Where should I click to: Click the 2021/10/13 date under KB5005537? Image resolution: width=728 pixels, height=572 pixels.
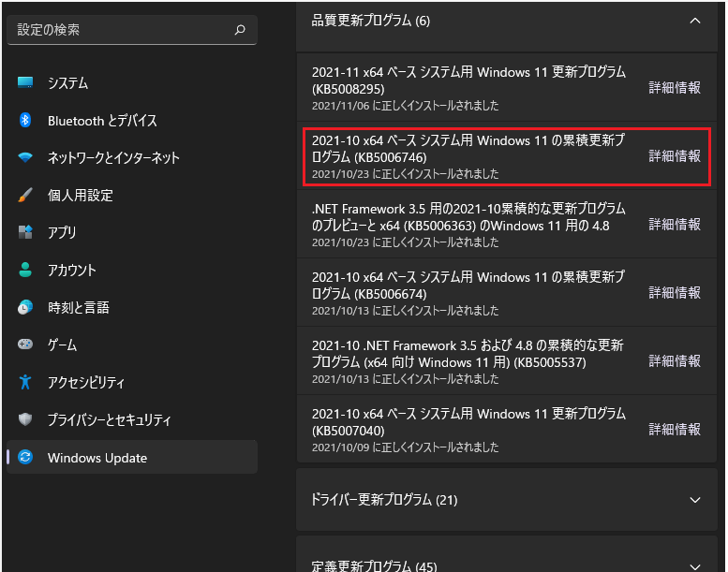[x=406, y=379]
